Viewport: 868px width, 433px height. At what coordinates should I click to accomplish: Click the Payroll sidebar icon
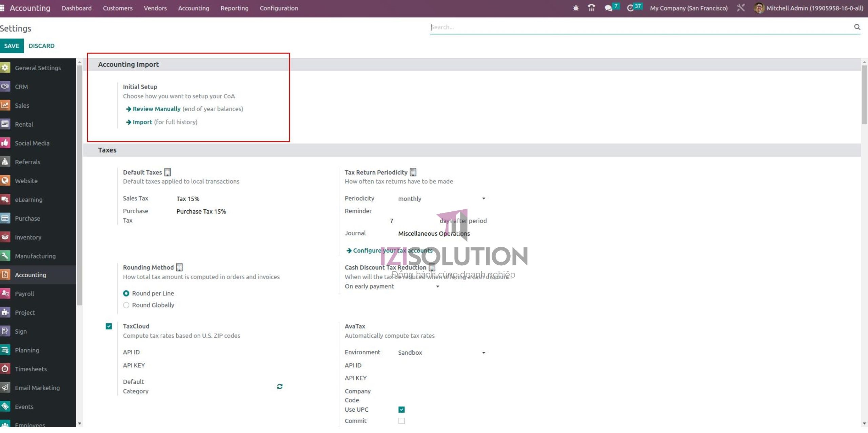point(5,294)
